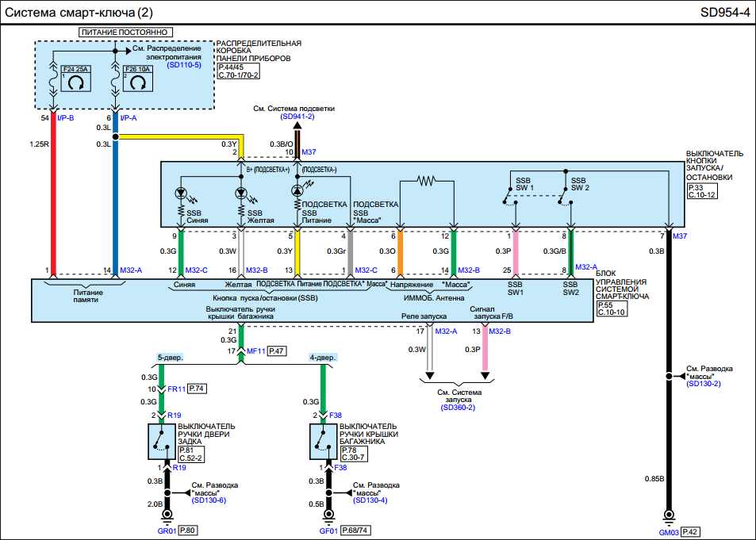Image resolution: width=756 pixels, height=540 pixels.
Task: Click the F26 10A fuse symbol
Action: click(140, 81)
